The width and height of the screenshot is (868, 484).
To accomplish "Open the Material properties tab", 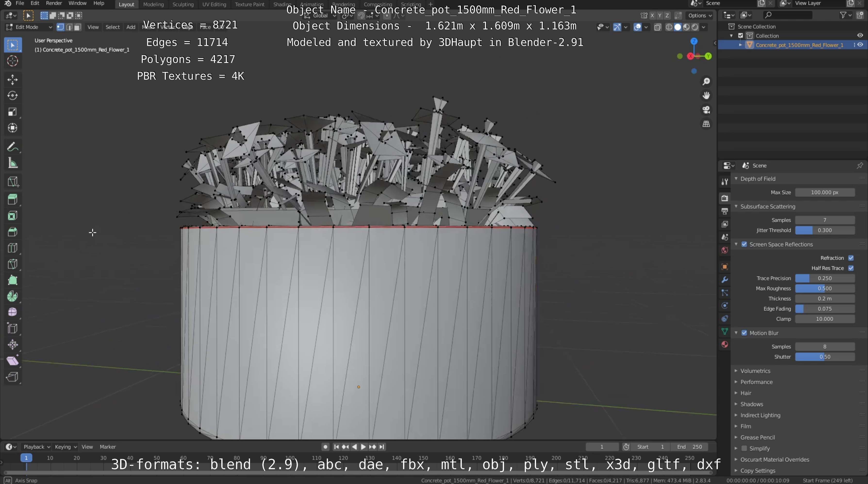I will pyautogui.click(x=724, y=344).
